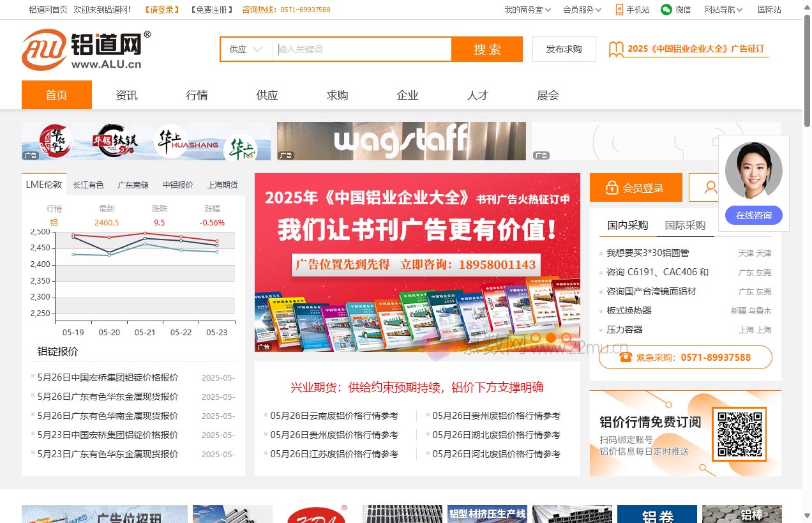This screenshot has height=523, width=812.
Task: Click the QR code for 铝价行情 subscription
Action: pyautogui.click(x=739, y=433)
